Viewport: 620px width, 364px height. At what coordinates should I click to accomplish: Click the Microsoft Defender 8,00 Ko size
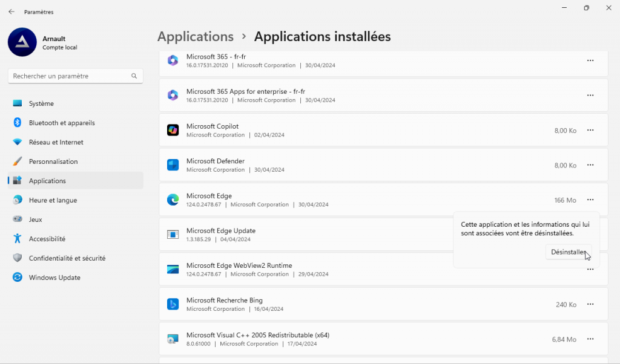(x=565, y=165)
